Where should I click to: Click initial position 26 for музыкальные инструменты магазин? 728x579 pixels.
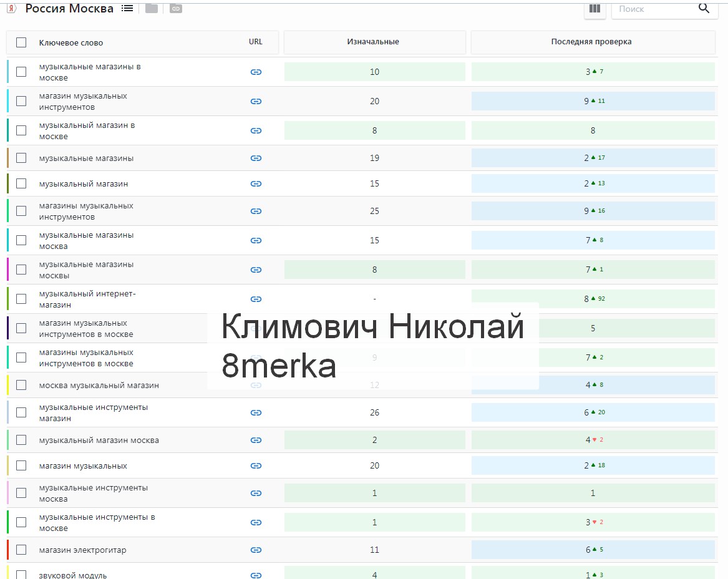[x=375, y=412]
